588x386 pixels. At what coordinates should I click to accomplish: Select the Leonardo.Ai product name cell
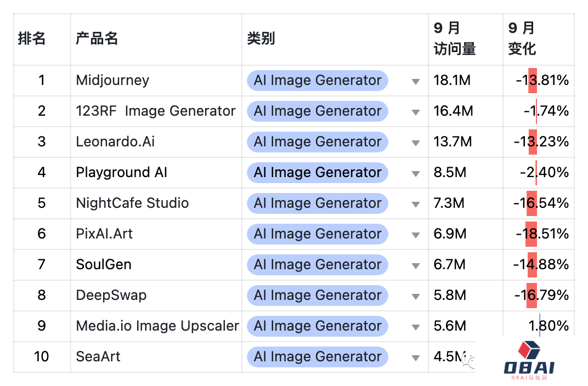click(x=156, y=142)
